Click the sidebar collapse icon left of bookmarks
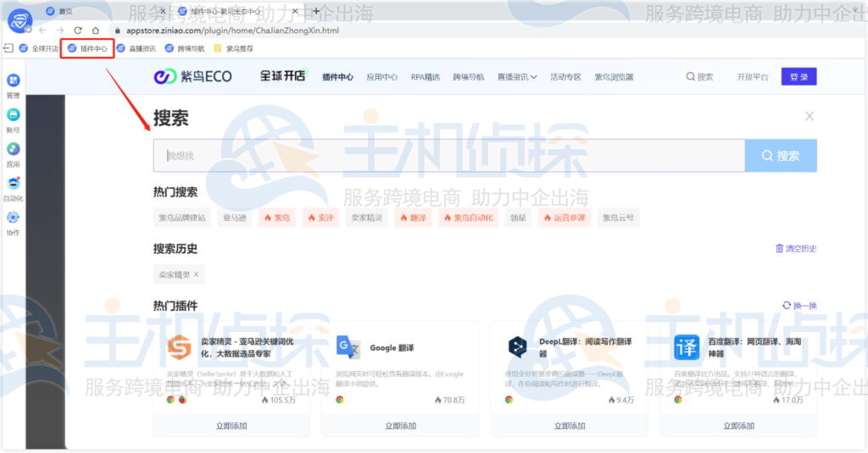The height and width of the screenshot is (453, 868). tap(8, 48)
